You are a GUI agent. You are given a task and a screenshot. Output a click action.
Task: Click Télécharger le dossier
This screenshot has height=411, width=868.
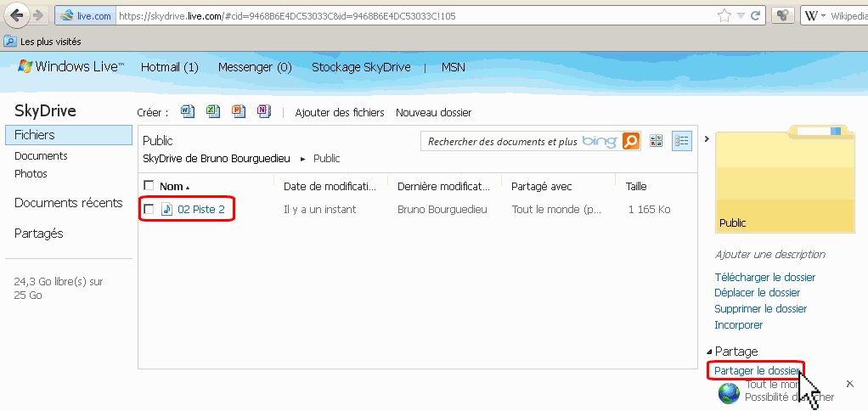pos(765,277)
